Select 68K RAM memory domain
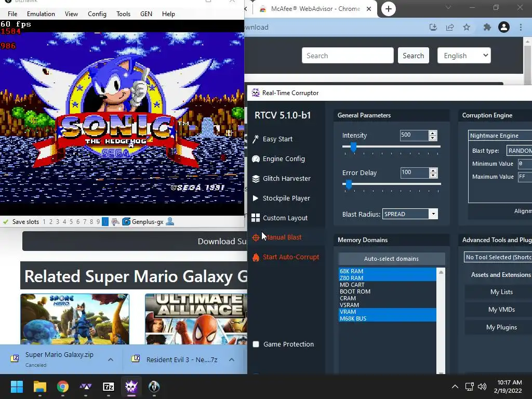The width and height of the screenshot is (532, 399). pos(387,271)
